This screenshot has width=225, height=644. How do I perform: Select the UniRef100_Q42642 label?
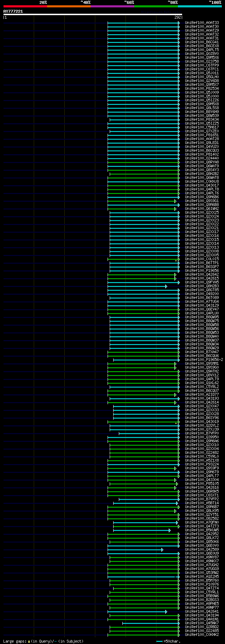pos(202,275)
